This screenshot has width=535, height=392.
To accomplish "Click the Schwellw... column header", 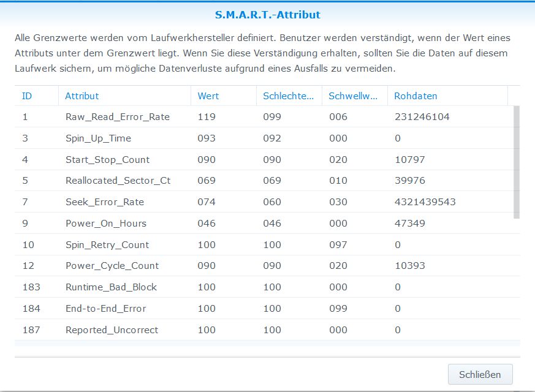I will [x=354, y=96].
